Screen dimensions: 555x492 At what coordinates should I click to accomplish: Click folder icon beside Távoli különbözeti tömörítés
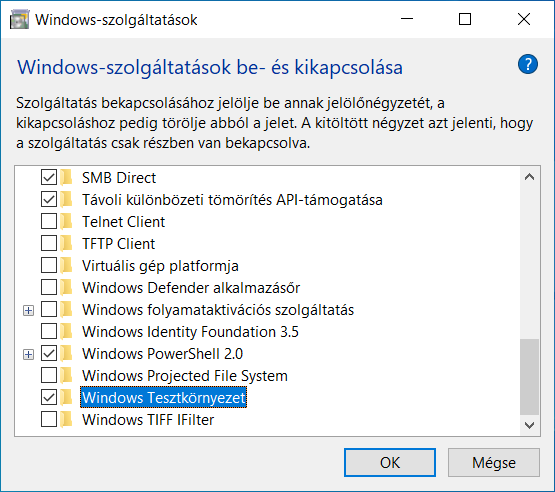pyautogui.click(x=66, y=199)
